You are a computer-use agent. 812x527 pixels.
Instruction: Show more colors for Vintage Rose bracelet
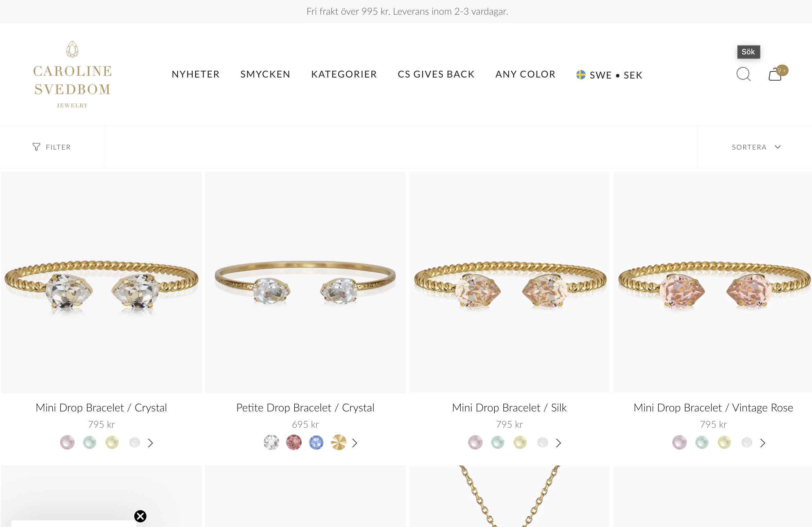tap(762, 443)
